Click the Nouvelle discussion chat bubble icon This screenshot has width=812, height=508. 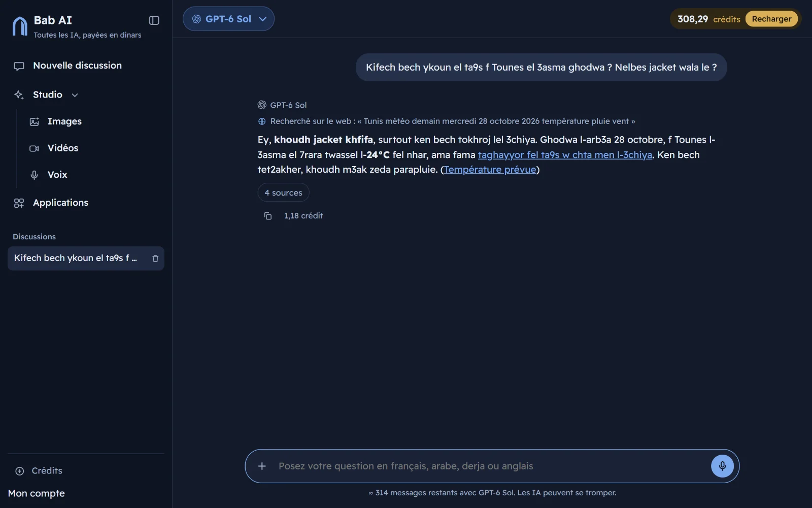(19, 66)
